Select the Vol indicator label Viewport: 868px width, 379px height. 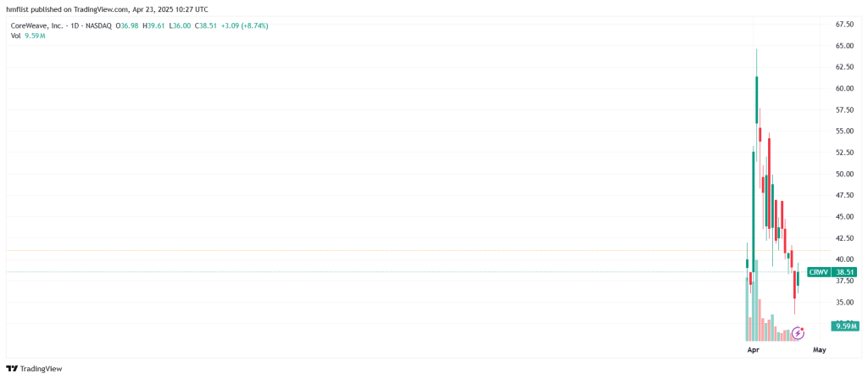tap(15, 36)
